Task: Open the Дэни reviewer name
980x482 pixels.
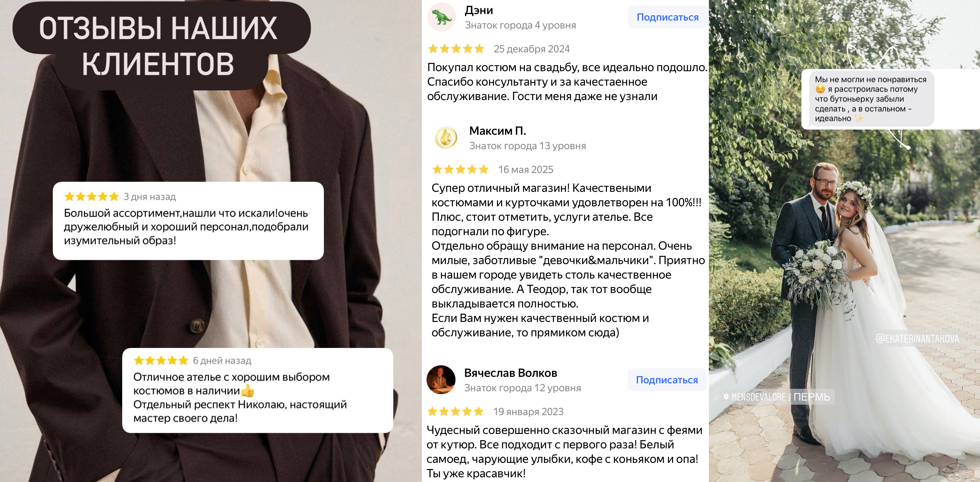Action: click(x=479, y=10)
